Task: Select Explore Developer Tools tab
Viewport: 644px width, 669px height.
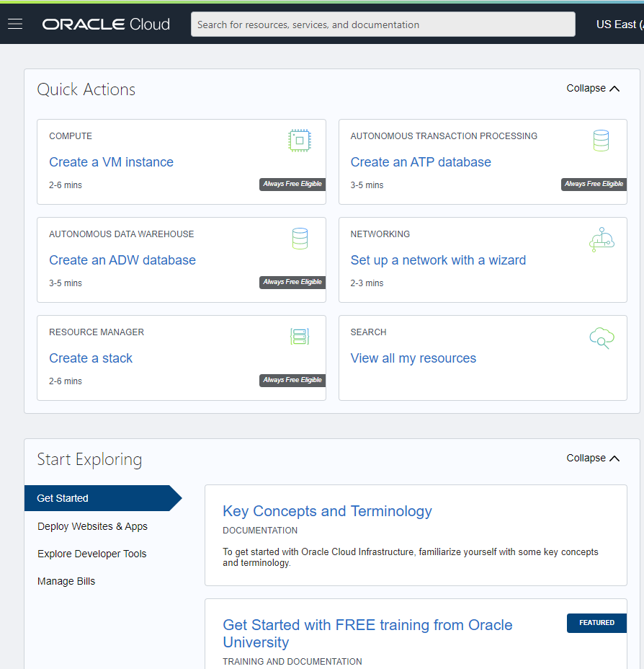Action: tap(92, 554)
